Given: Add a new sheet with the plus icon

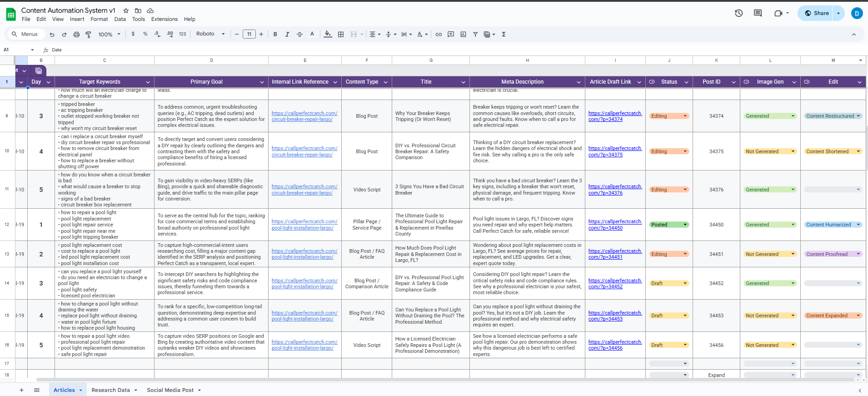Looking at the screenshot, I should click(x=21, y=390).
